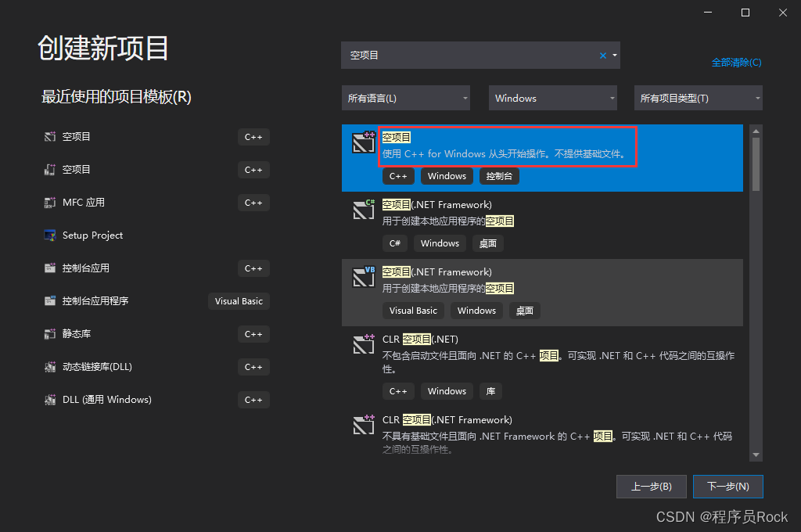
Task: Click 全部清除(C) link
Action: point(736,63)
